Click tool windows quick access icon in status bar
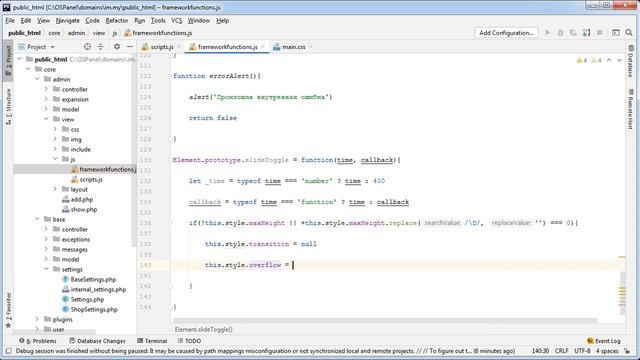The width and height of the screenshot is (640, 360). click(x=9, y=351)
